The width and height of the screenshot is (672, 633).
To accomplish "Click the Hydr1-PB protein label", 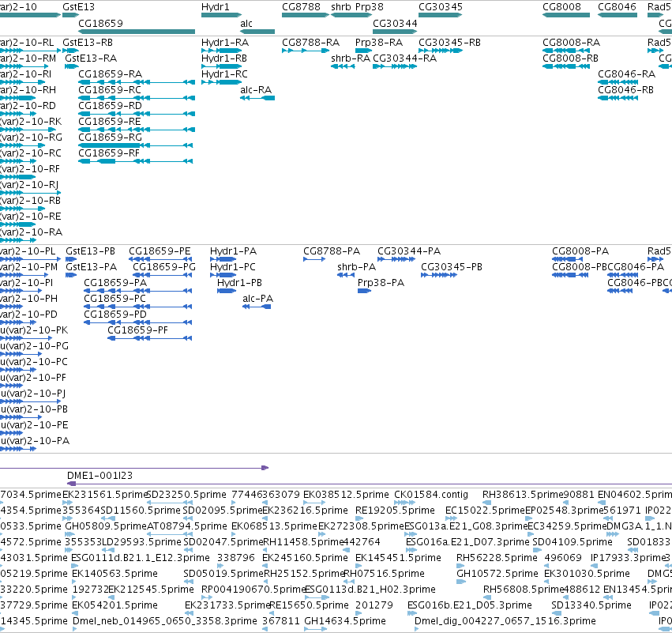I will (239, 283).
